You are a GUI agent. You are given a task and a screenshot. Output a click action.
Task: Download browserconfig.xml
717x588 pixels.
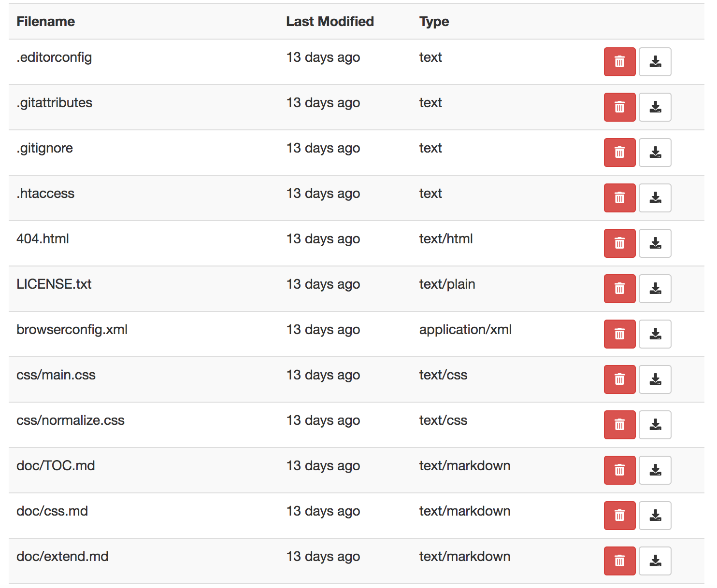[655, 334]
